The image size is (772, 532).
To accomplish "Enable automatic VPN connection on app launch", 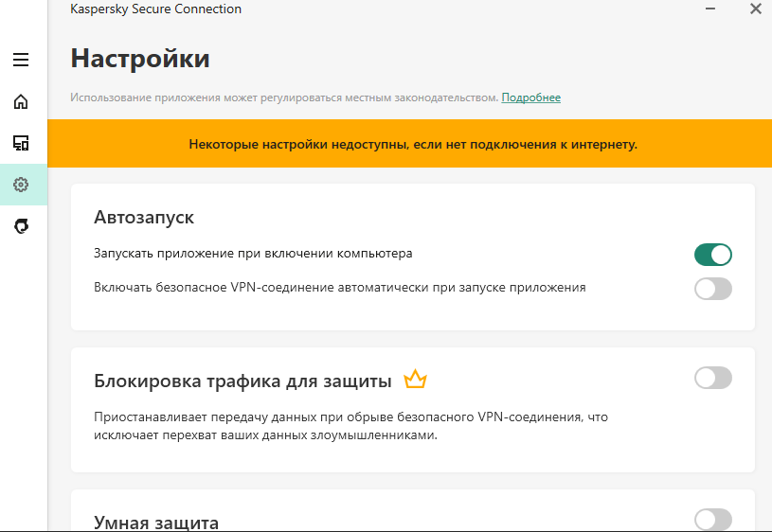I will 713,289.
